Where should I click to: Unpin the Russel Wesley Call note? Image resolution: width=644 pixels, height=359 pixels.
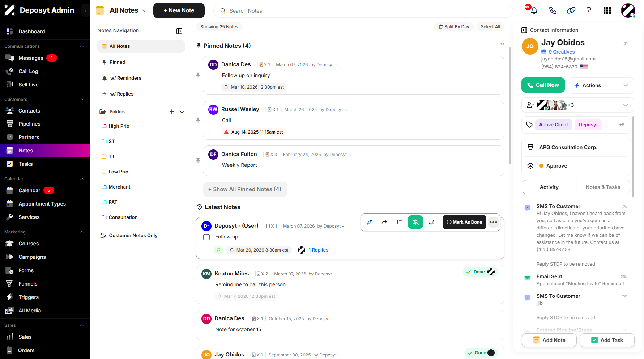(x=198, y=120)
